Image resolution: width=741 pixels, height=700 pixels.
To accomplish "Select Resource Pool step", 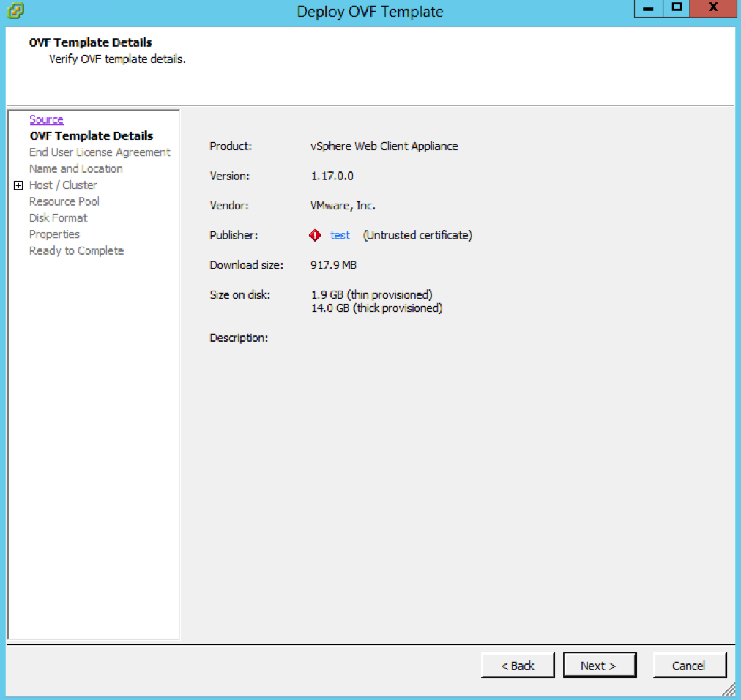I will 64,201.
